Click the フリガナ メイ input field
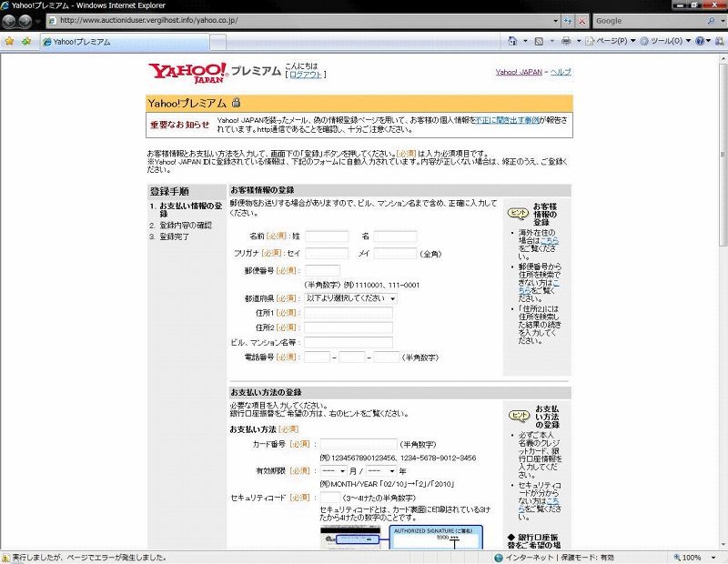This screenshot has width=728, height=564. click(x=395, y=254)
